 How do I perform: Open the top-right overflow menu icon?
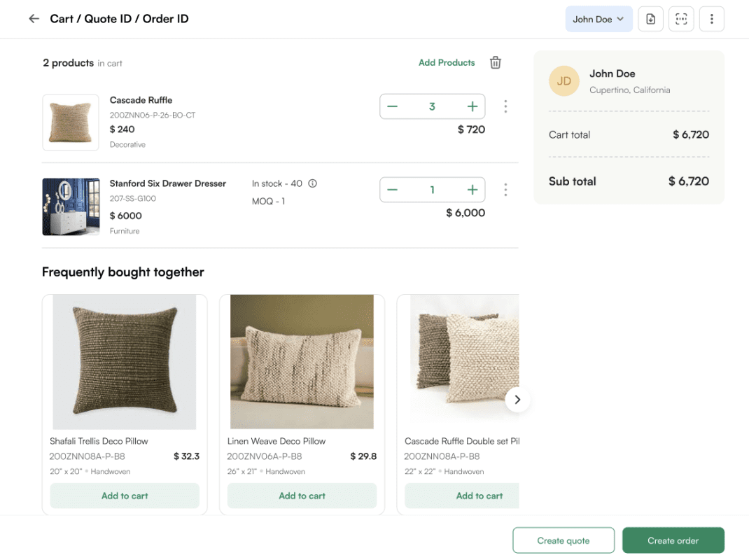[x=712, y=19]
